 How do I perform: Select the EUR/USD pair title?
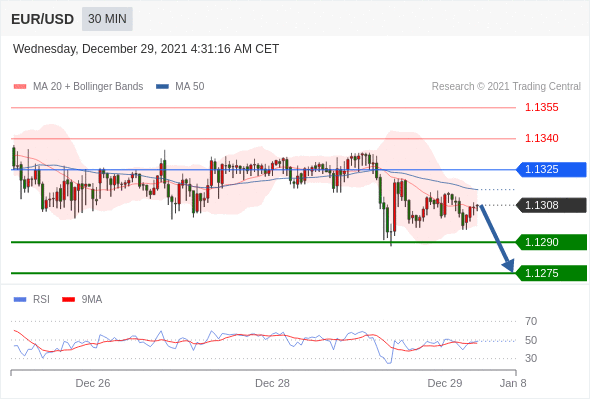[43, 19]
